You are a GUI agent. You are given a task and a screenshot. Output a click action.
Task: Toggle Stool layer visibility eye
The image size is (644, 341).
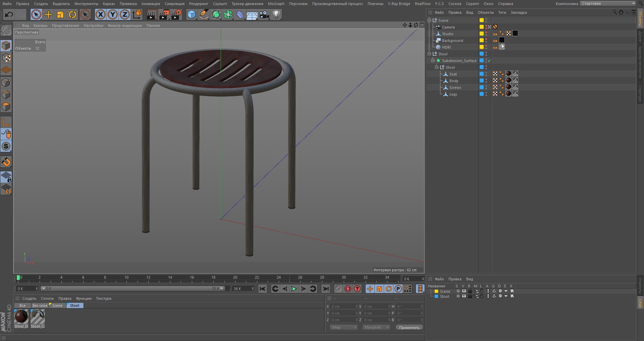(x=464, y=296)
